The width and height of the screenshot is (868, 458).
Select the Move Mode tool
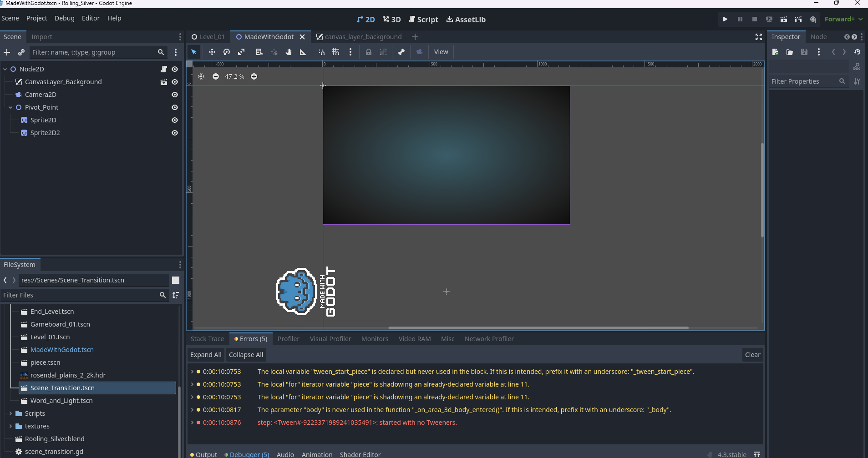pyautogui.click(x=212, y=52)
